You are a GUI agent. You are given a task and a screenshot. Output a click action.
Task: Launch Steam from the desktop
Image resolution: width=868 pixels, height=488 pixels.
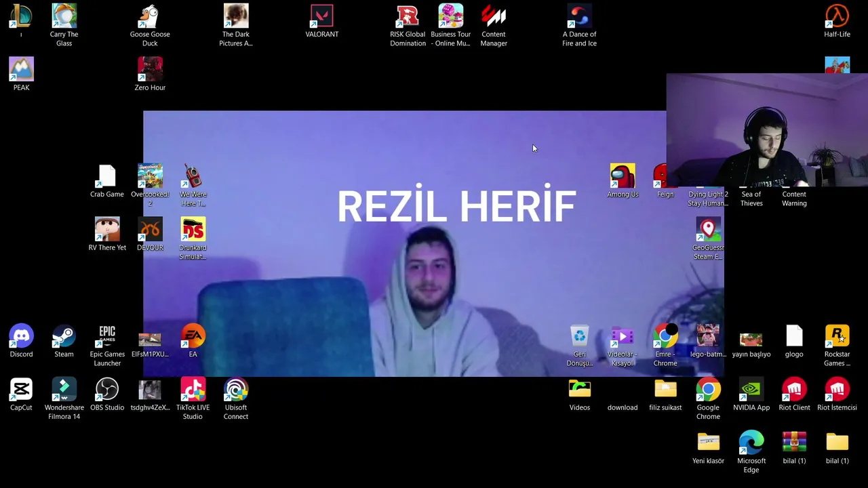click(x=64, y=336)
